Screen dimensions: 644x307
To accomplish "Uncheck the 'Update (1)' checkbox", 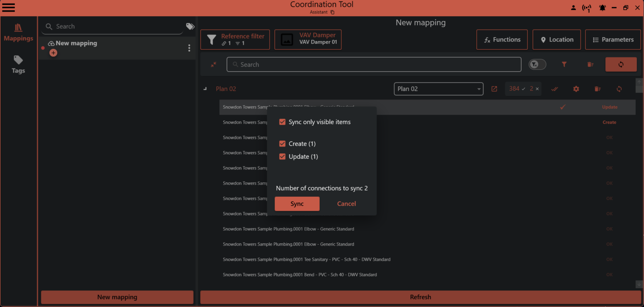I will (x=282, y=156).
